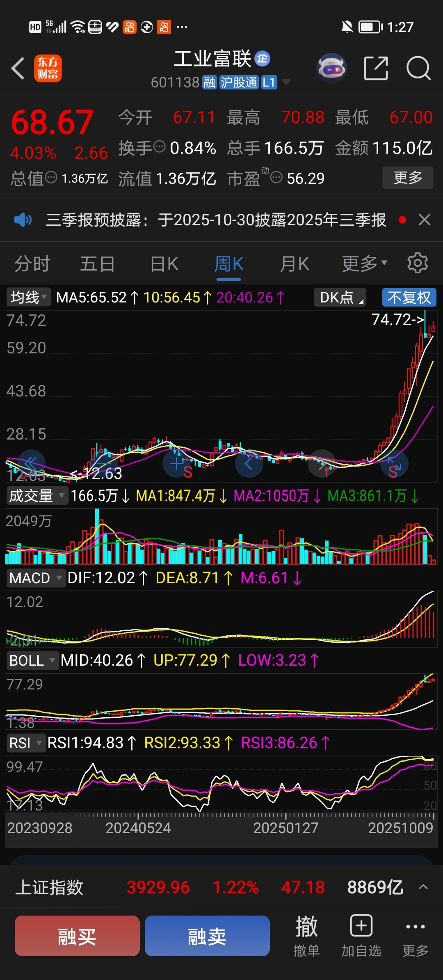Open the bottom 更多 three-dots menu
This screenshot has width=443, height=980.
(x=415, y=936)
